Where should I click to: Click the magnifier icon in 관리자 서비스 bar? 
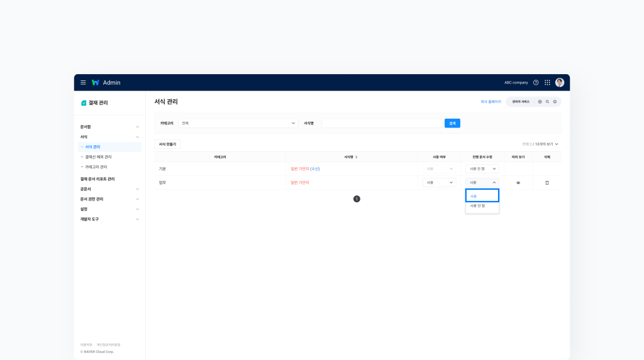click(547, 102)
